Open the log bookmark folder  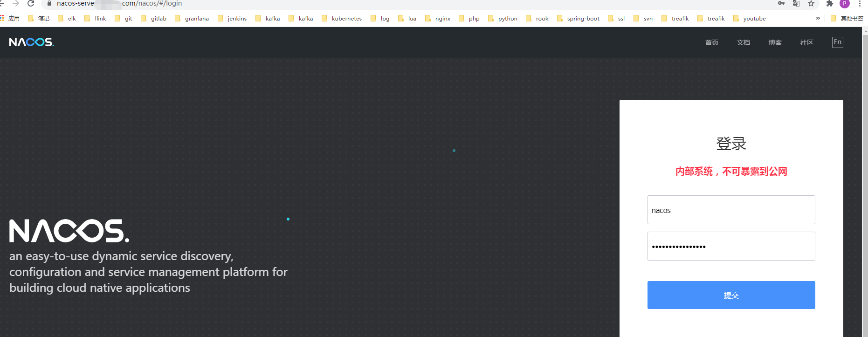(x=380, y=18)
